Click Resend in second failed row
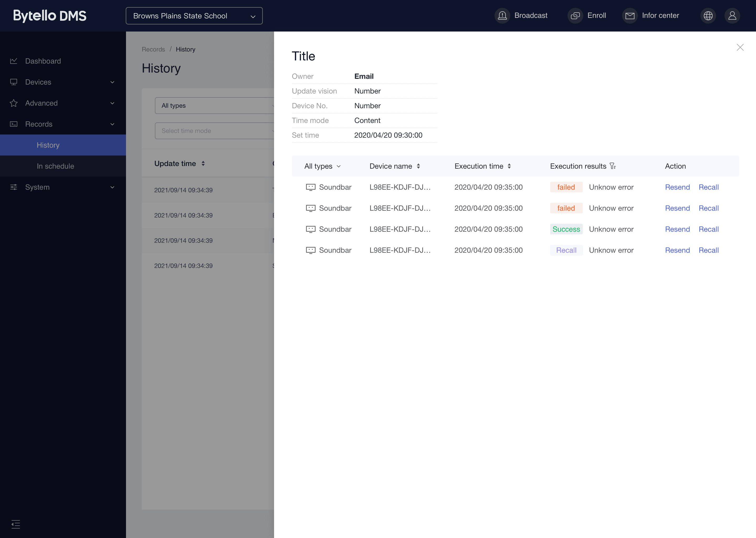Viewport: 756px width, 538px height. 677,208
